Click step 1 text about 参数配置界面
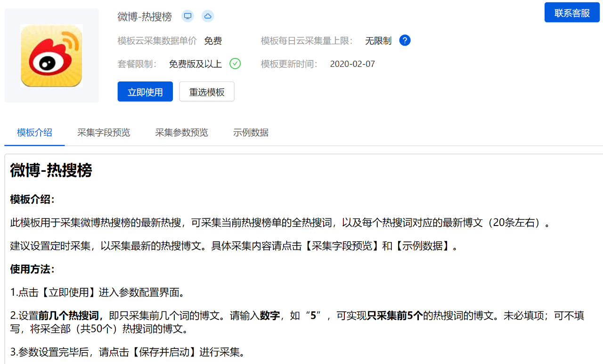The height and width of the screenshot is (364, 603). coord(98,292)
